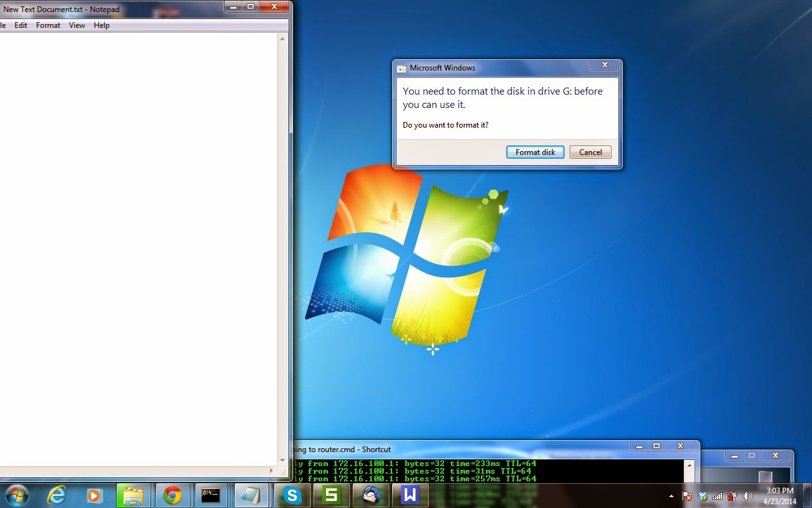Viewport: 812px width, 508px height.
Task: Click the drive icon in dialog title bar
Action: [401, 68]
